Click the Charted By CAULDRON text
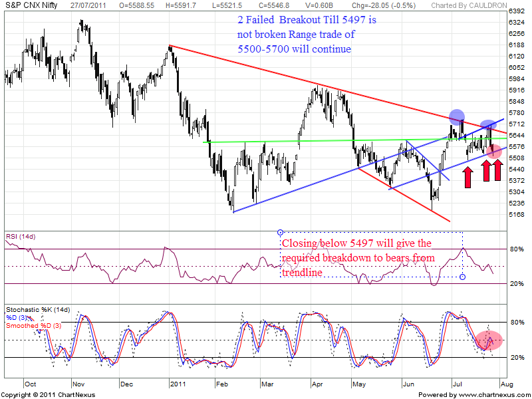Viewport: 532px width, 399px height. 491,5
